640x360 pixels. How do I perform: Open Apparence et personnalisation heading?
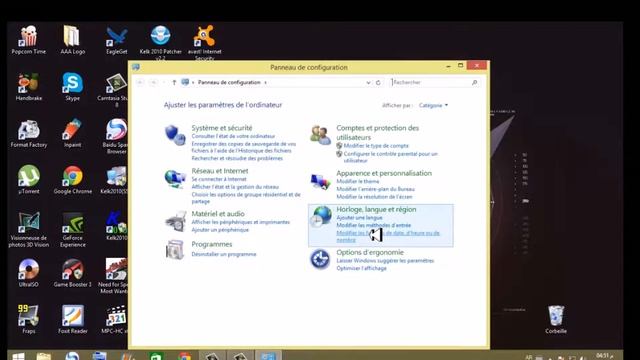tap(384, 173)
